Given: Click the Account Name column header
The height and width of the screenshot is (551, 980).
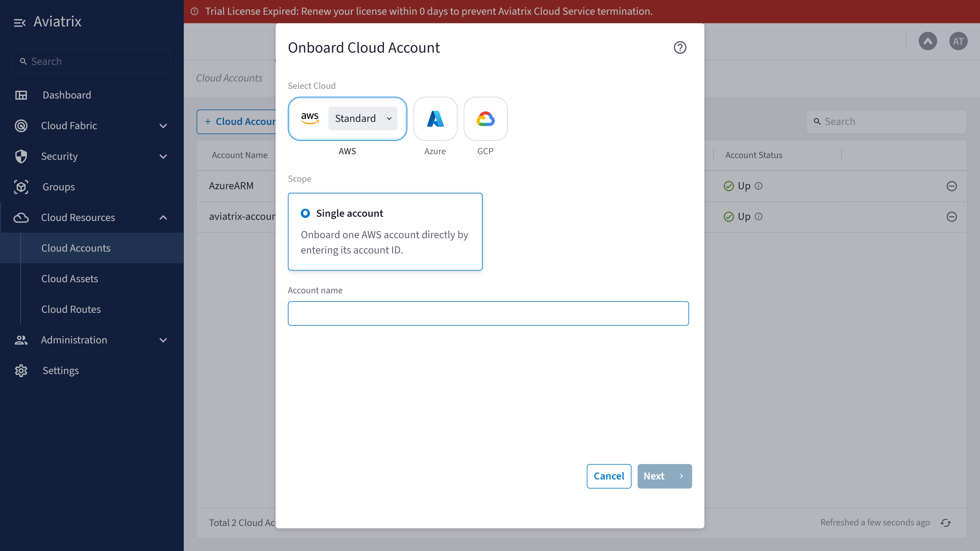Looking at the screenshot, I should 240,155.
